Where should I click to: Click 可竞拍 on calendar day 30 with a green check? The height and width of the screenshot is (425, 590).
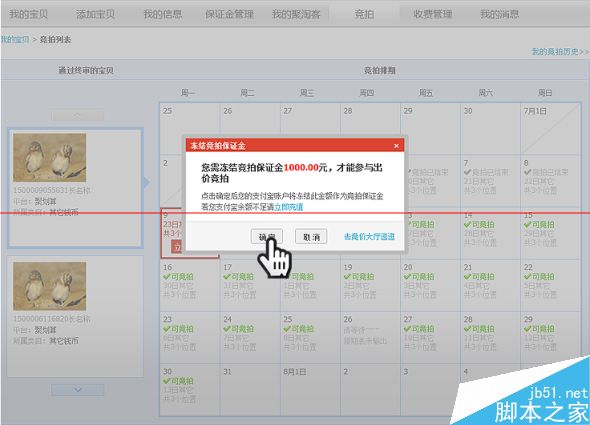coord(178,381)
